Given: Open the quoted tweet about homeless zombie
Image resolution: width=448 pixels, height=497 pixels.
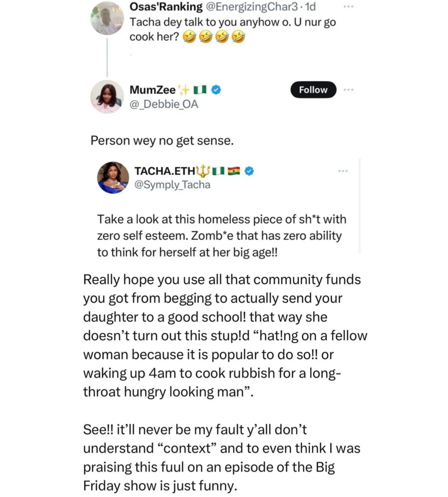Looking at the screenshot, I should coord(221,236).
